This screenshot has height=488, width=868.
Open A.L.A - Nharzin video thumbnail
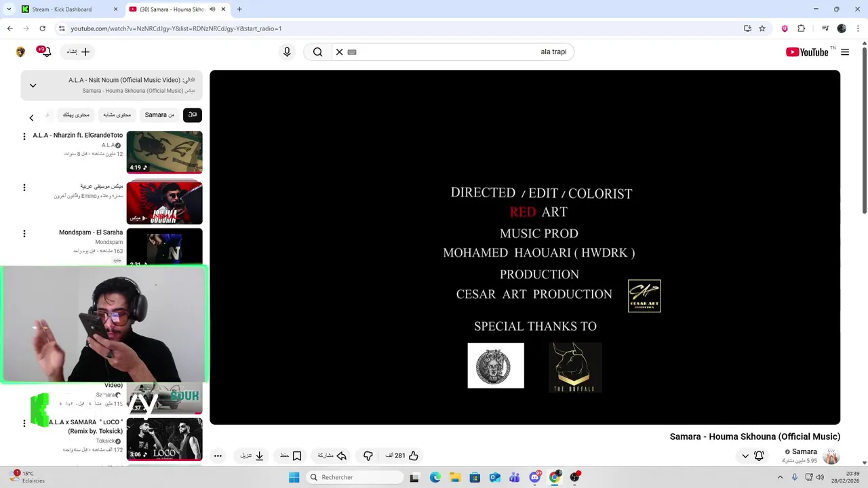(x=164, y=152)
